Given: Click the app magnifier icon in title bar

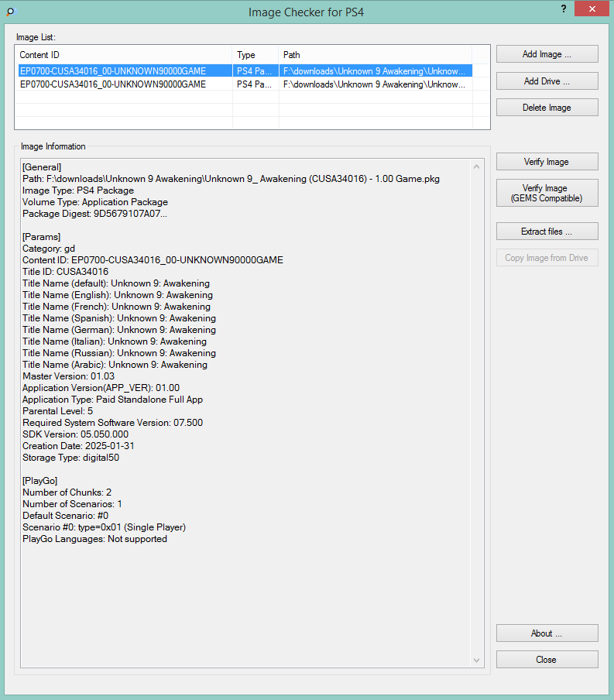Looking at the screenshot, I should pyautogui.click(x=11, y=12).
